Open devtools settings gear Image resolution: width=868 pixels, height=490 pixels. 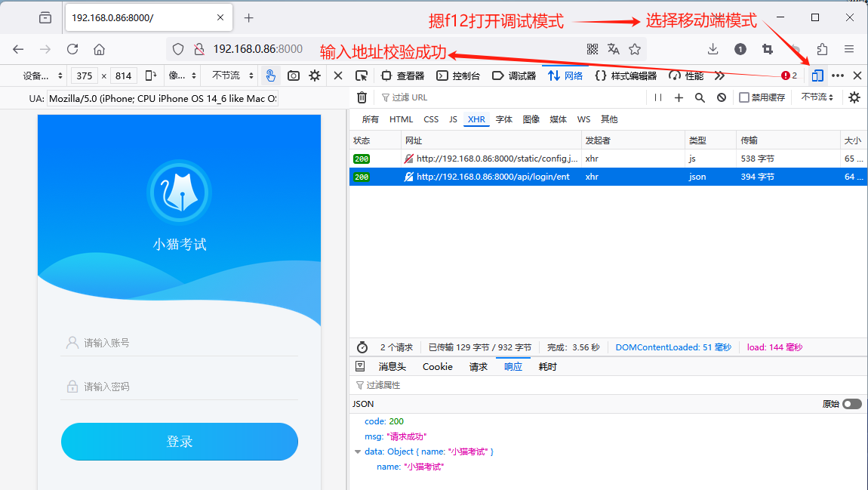click(315, 76)
